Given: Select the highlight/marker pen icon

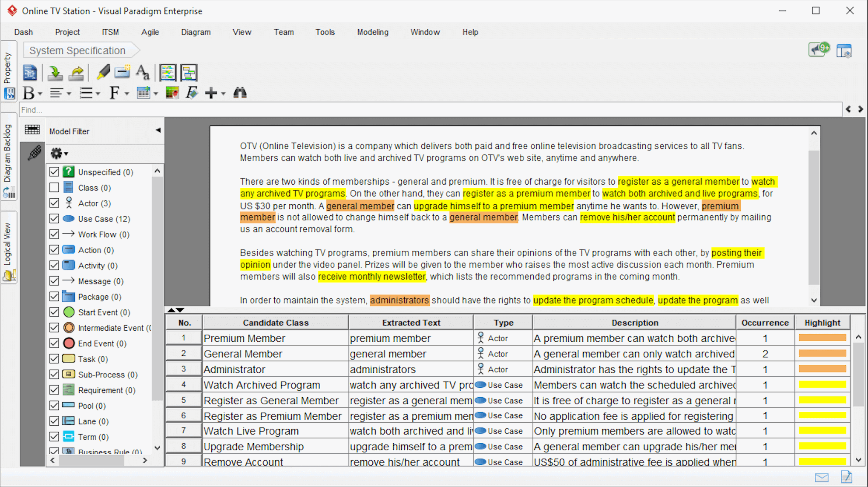Looking at the screenshot, I should tap(101, 72).
